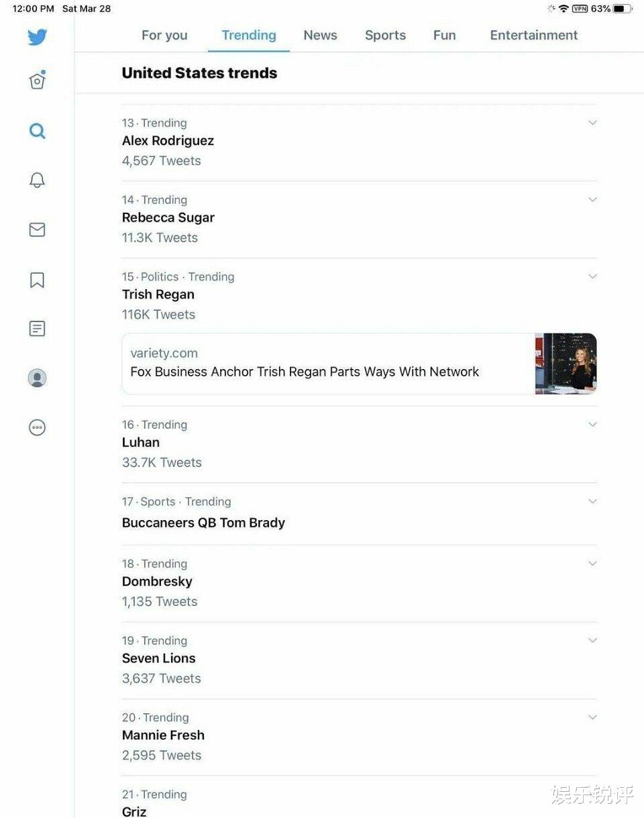Open the Luhan trend
Screen dimensions: 644x818
pyautogui.click(x=141, y=442)
